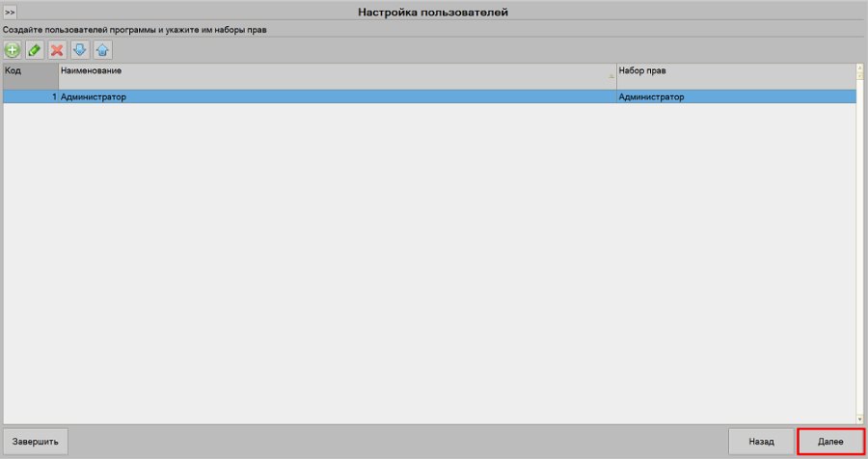The width and height of the screenshot is (868, 459).
Task: Expand side panel using the >> button
Action: click(10, 12)
